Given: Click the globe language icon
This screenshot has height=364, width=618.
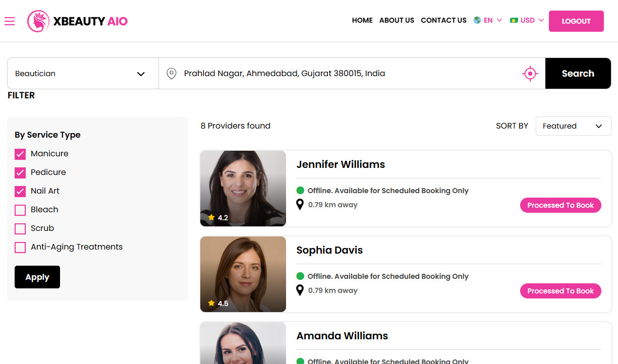Looking at the screenshot, I should point(477,21).
